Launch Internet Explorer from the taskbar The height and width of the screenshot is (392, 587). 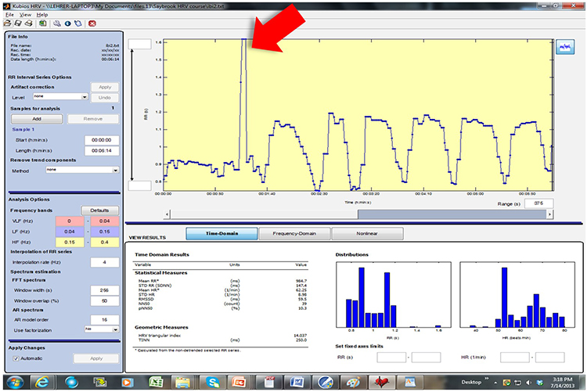coord(42,383)
